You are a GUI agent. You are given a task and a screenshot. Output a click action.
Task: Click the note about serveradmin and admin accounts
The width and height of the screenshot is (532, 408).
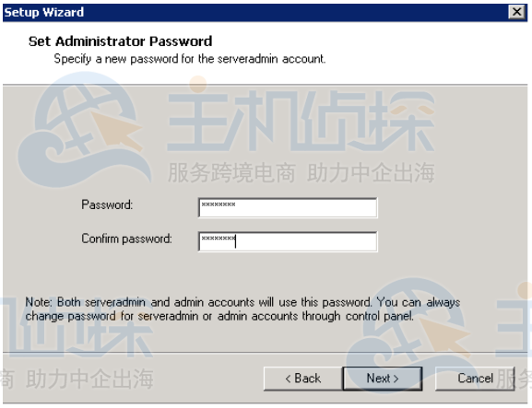(x=242, y=309)
